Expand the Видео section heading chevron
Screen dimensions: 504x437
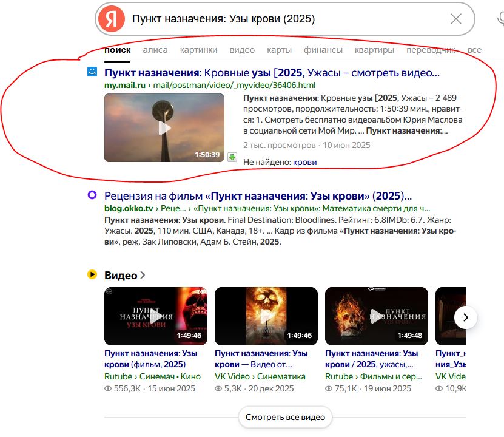pos(143,275)
